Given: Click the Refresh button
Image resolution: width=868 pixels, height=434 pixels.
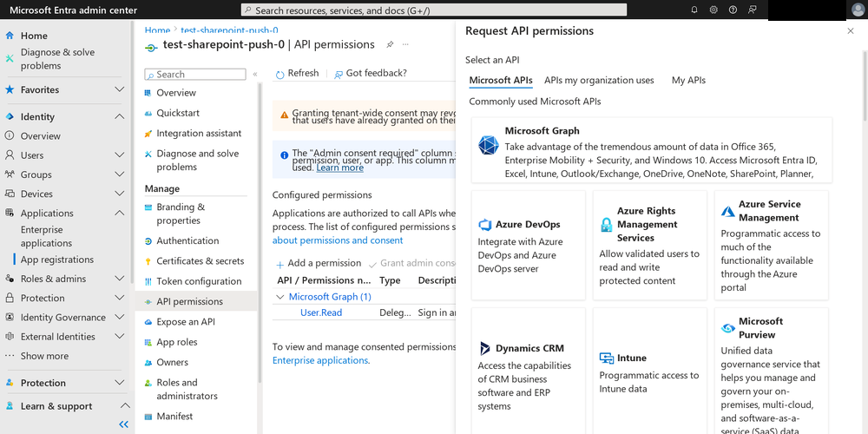Looking at the screenshot, I should (x=297, y=73).
